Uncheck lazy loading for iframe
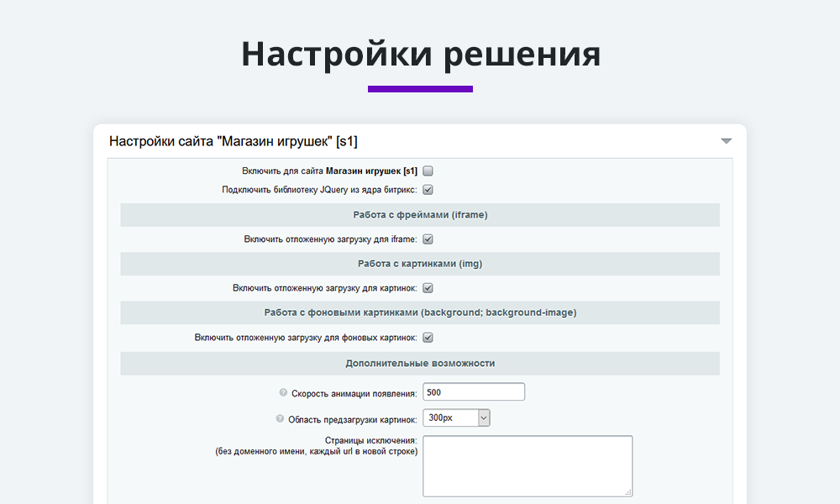The image size is (840, 504). pyautogui.click(x=428, y=239)
